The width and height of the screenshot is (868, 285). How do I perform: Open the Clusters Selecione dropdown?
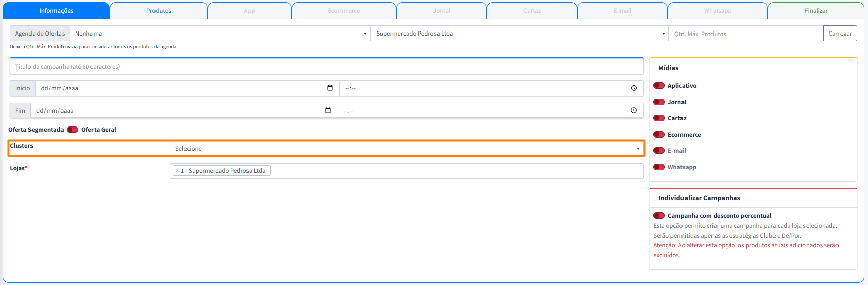tap(407, 149)
